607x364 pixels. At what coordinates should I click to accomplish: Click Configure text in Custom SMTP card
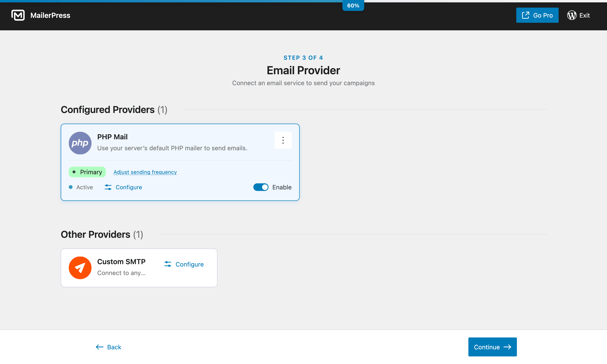189,264
